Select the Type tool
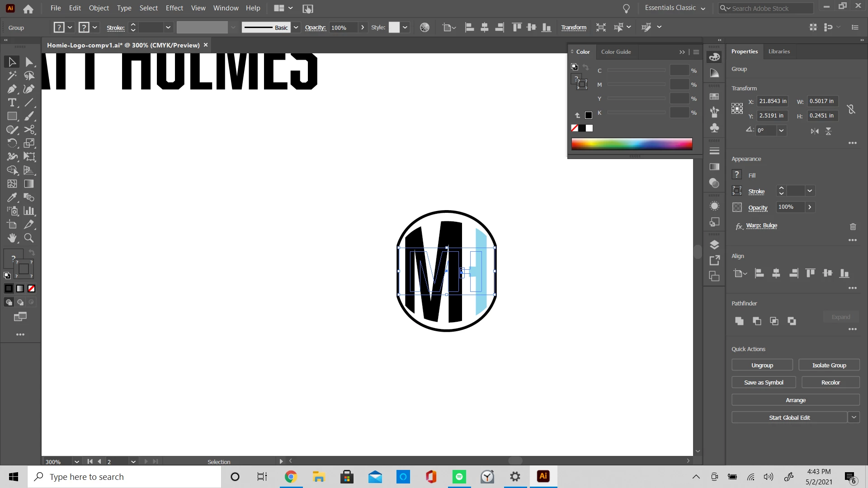The height and width of the screenshot is (488, 868). point(12,103)
